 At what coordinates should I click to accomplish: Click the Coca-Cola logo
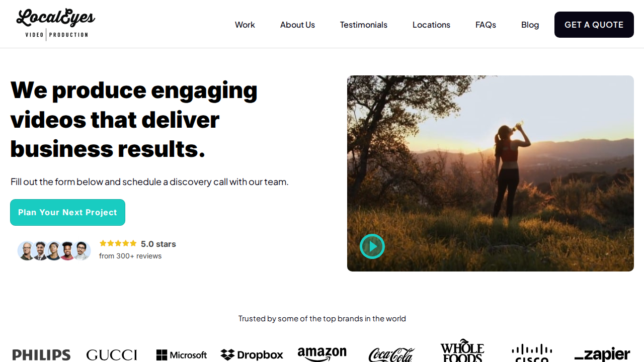click(392, 355)
